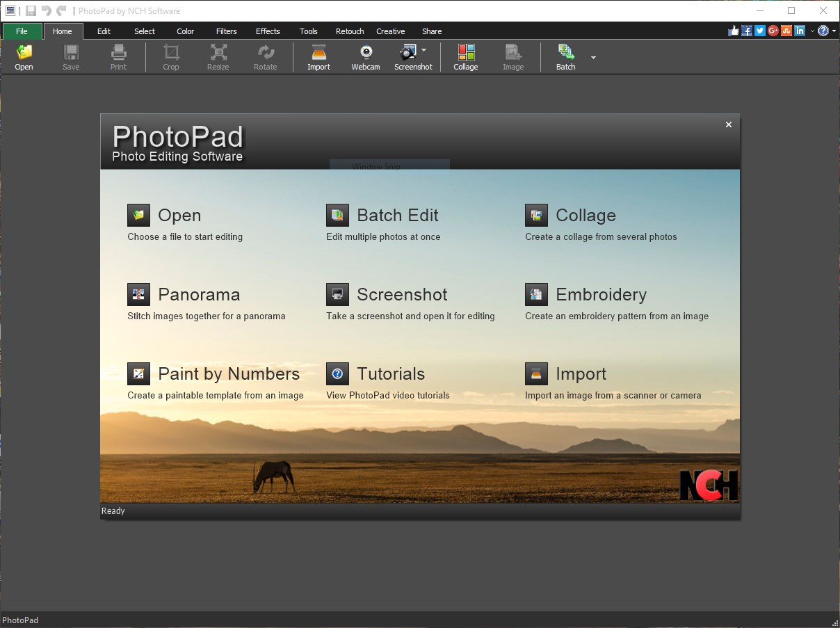Click Panorama to stitch images together
The width and height of the screenshot is (840, 628).
(199, 294)
